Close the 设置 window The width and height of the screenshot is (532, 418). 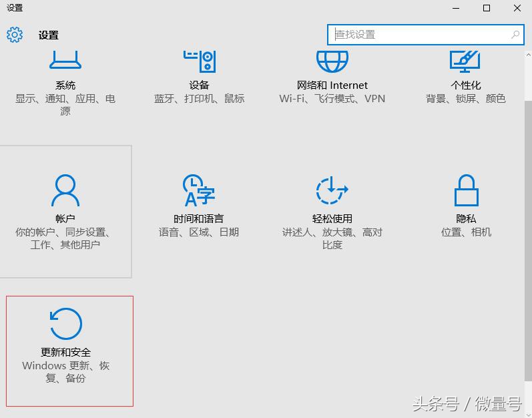coord(517,8)
